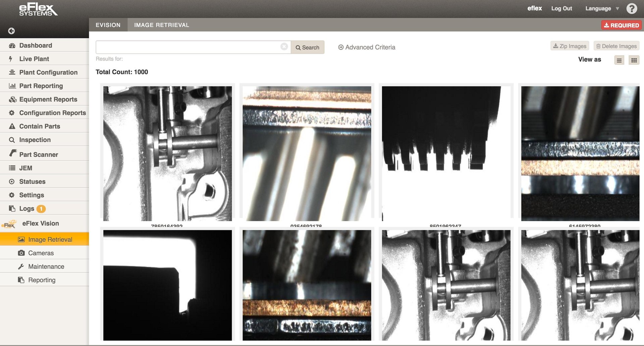Clear the search field with the X icon

284,47
